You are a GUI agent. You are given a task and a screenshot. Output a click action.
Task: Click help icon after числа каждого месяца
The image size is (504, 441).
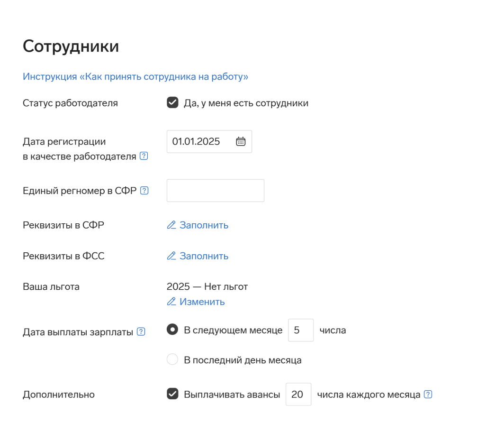(428, 395)
